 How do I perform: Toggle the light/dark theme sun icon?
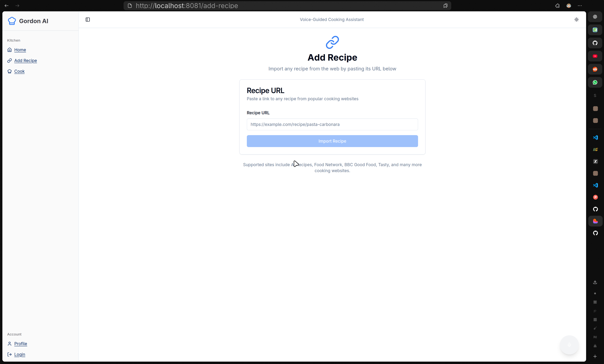(x=576, y=20)
